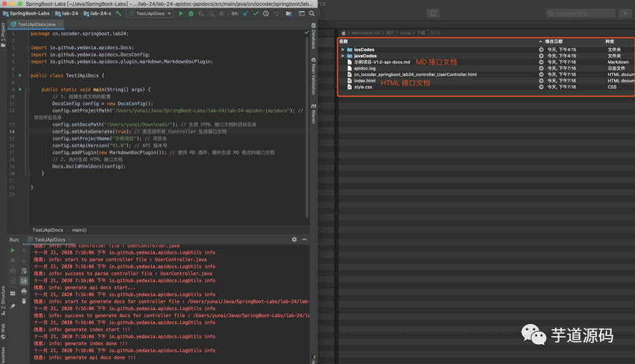Screen dimensions: 635x364
Task: Open the Web tool window
Action: (x=3, y=330)
